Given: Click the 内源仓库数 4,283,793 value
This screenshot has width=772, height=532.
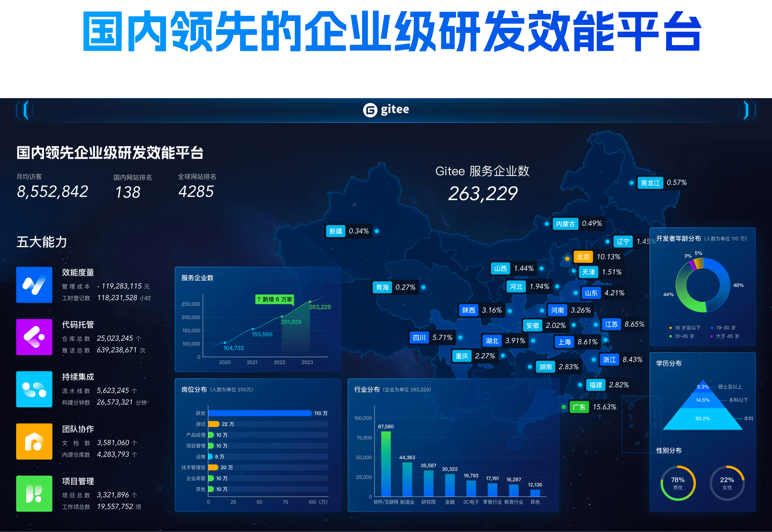Looking at the screenshot, I should click(x=113, y=454).
